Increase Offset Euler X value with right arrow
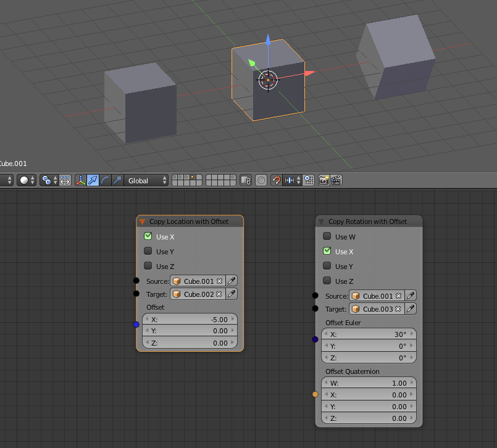Image resolution: width=497 pixels, height=448 pixels. (x=412, y=334)
